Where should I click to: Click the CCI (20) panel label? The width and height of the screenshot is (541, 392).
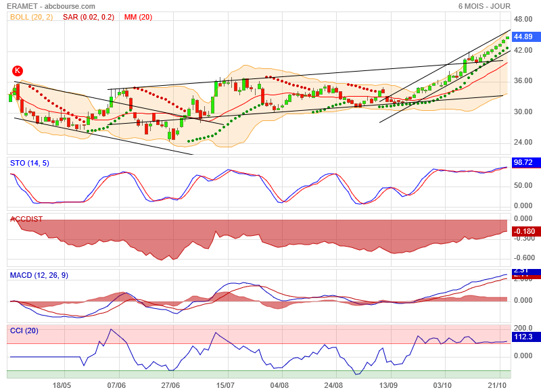click(24, 330)
